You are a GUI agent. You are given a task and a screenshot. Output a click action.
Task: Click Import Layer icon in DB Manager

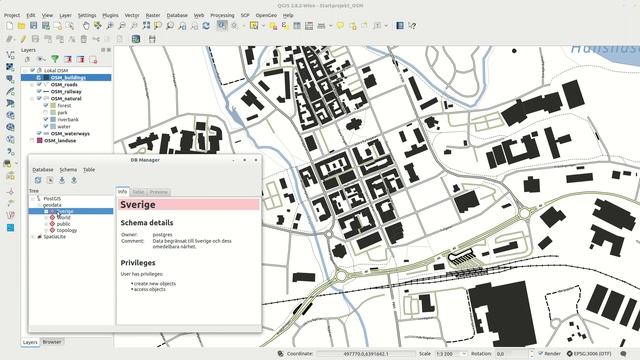pyautogui.click(x=62, y=180)
